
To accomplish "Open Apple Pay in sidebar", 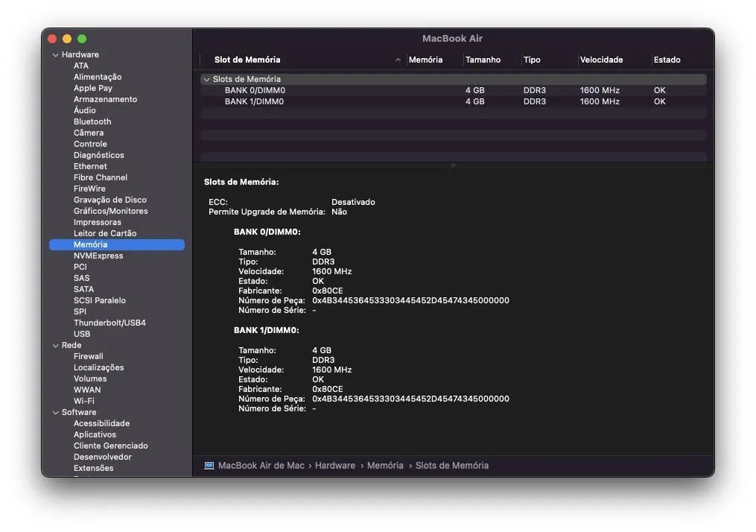I will tap(92, 88).
